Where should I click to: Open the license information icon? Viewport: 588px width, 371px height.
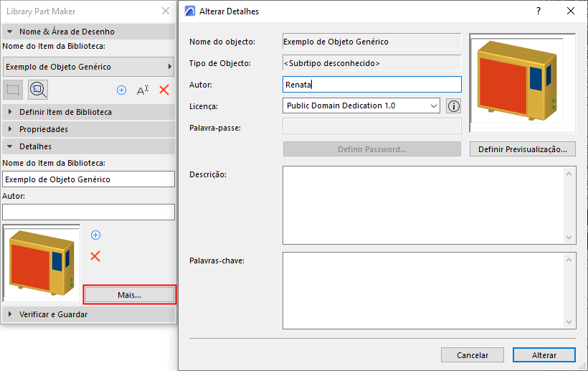coord(453,106)
